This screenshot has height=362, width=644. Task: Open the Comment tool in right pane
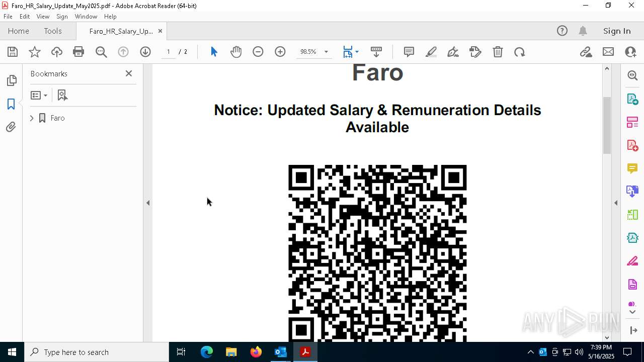632,168
